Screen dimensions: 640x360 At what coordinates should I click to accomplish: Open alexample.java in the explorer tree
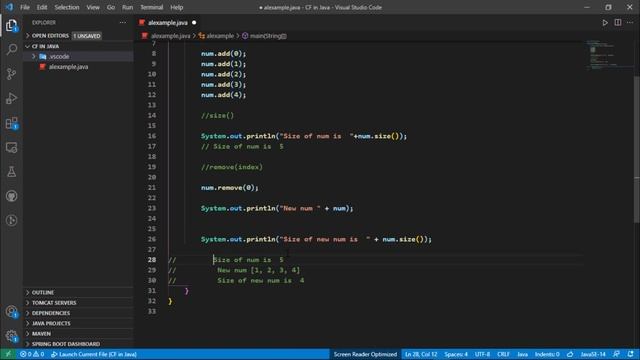pos(78,67)
